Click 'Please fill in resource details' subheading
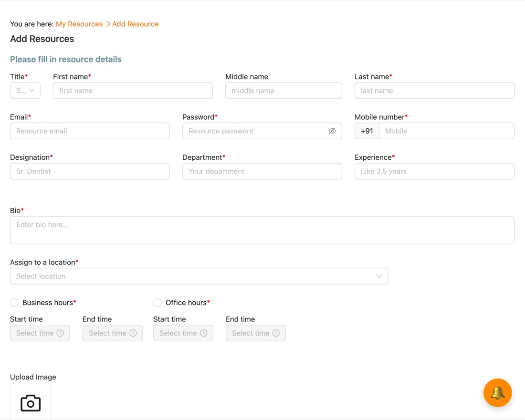525x420 pixels. click(66, 59)
